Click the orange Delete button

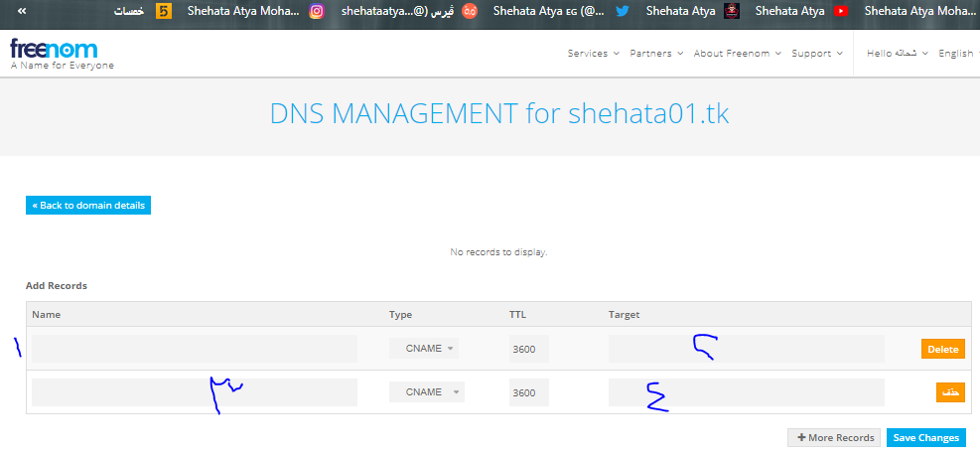click(x=943, y=349)
